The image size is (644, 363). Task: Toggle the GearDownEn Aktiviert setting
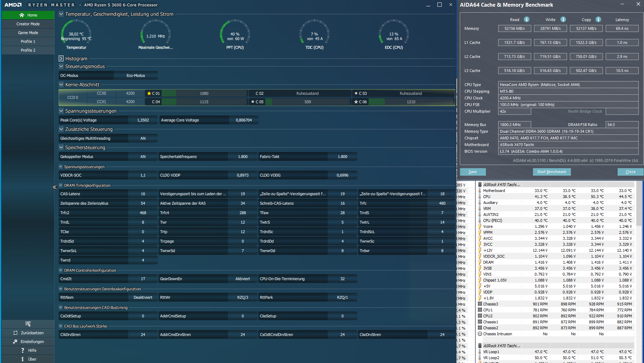coord(243,279)
